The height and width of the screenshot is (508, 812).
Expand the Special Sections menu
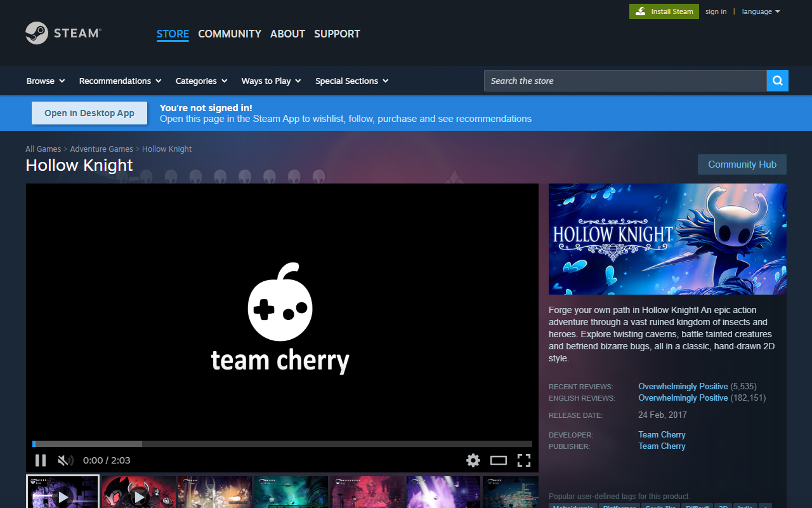[352, 81]
